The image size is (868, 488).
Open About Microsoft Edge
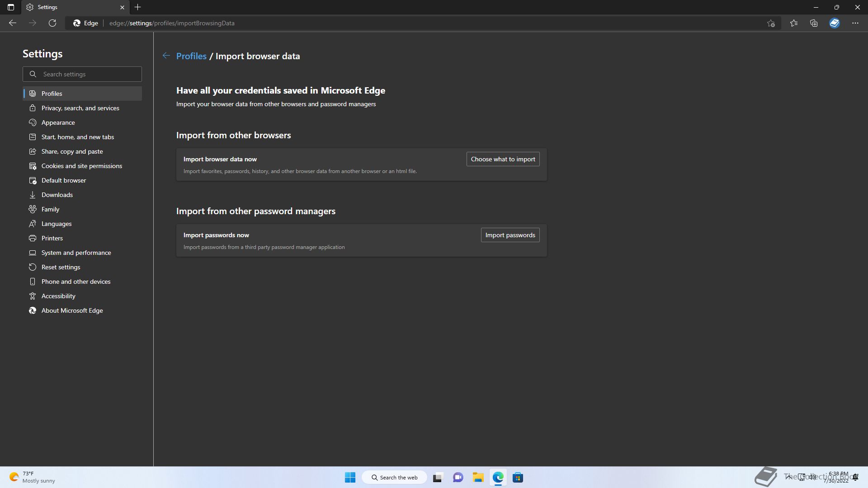tap(82, 310)
